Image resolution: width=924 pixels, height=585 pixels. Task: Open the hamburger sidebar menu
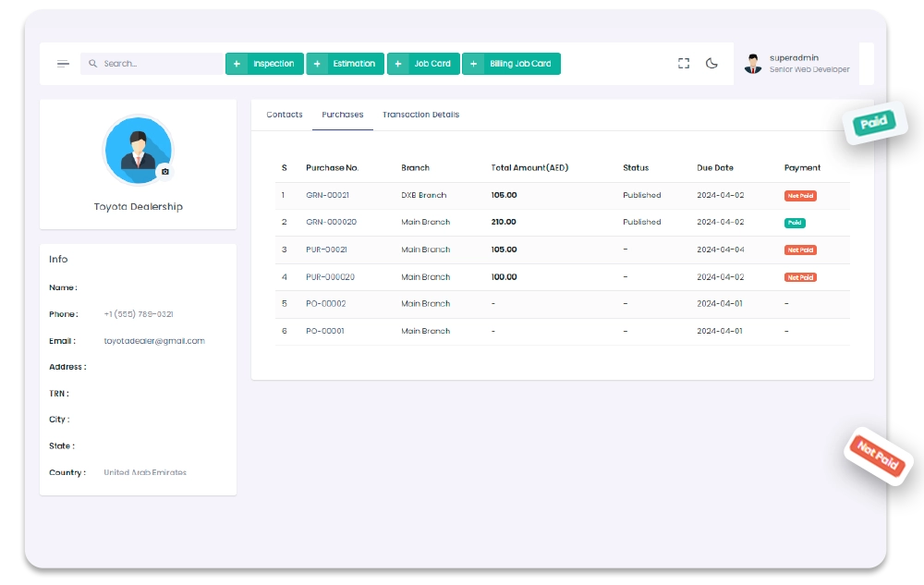click(63, 64)
